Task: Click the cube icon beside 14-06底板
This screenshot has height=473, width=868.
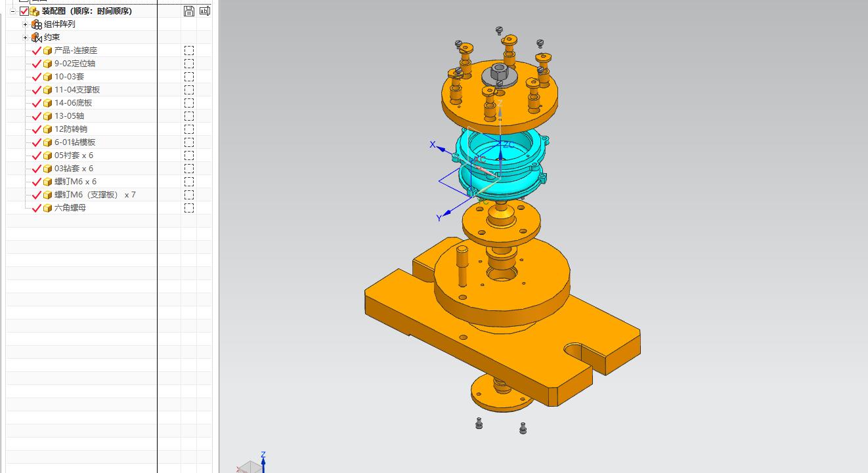Action: [x=47, y=103]
